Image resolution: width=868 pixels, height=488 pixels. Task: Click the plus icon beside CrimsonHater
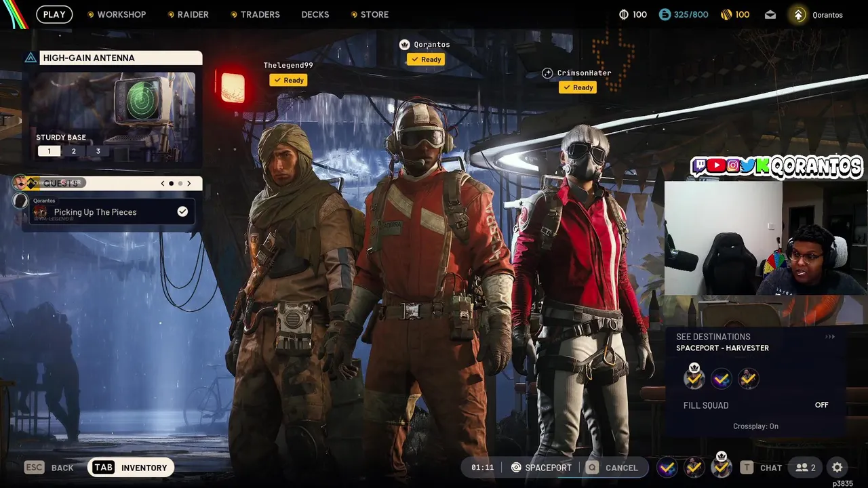pyautogui.click(x=548, y=73)
